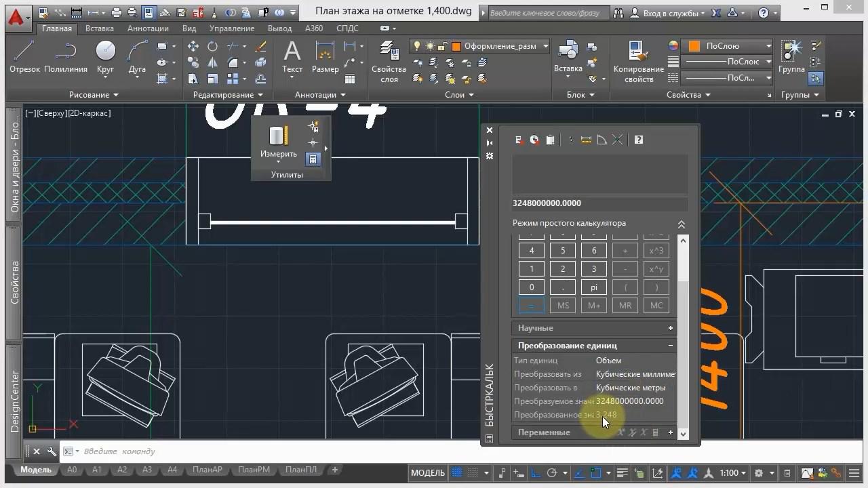Click the AutoCAD application menu logo

18,18
